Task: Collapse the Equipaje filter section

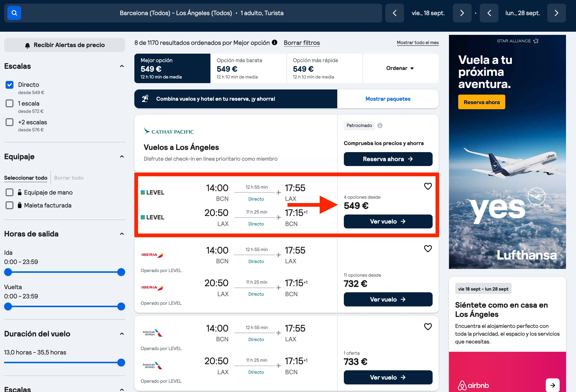Action: (122, 157)
